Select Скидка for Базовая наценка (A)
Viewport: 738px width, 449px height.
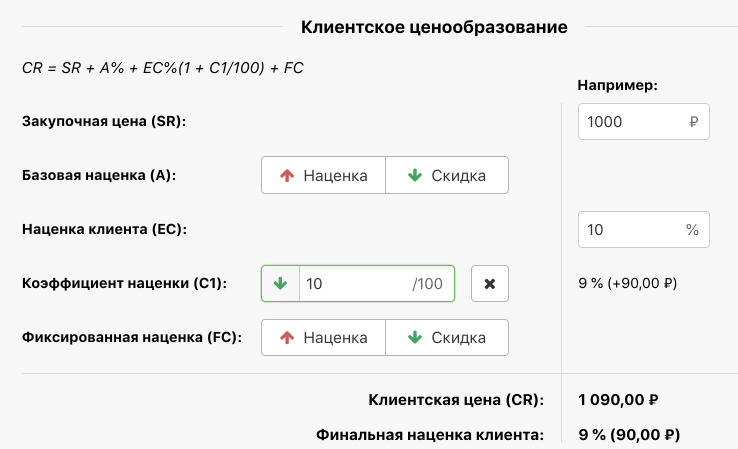446,176
